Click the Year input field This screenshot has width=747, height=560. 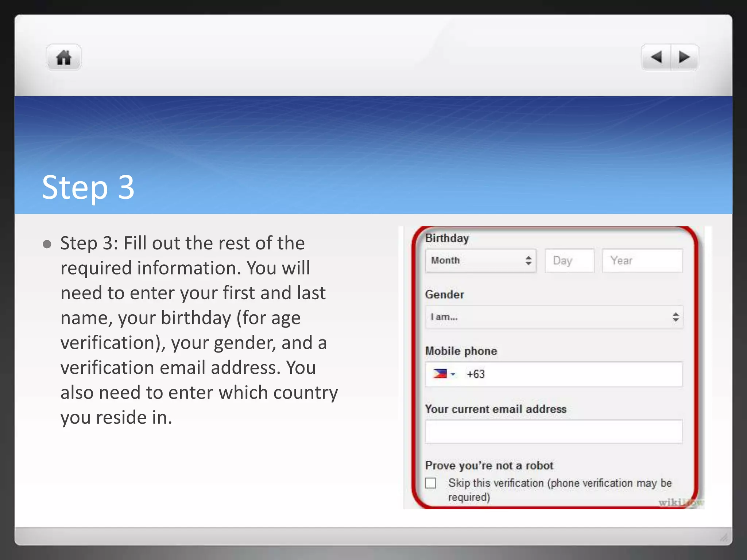click(x=642, y=261)
